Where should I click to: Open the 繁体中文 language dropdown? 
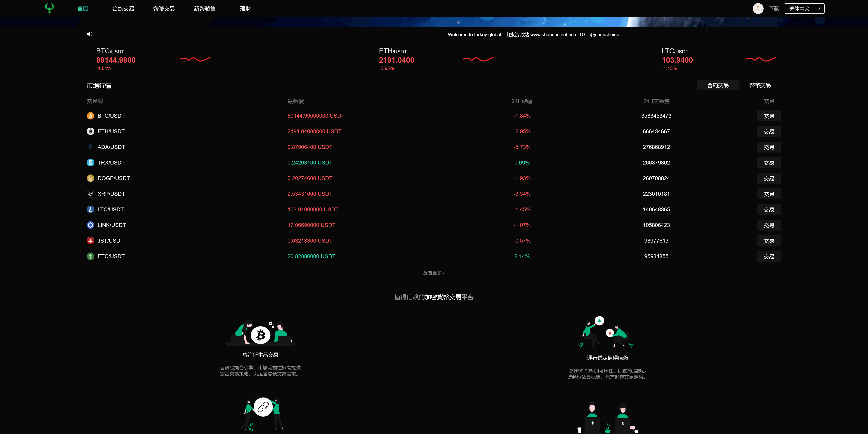tap(804, 8)
